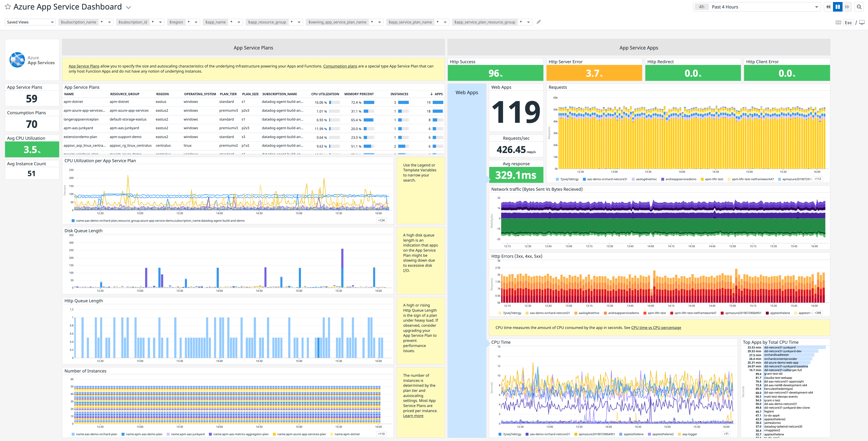Click the keyboard shortcuts icon near Esc
Viewport: 868px width, 441px height.
click(x=838, y=22)
